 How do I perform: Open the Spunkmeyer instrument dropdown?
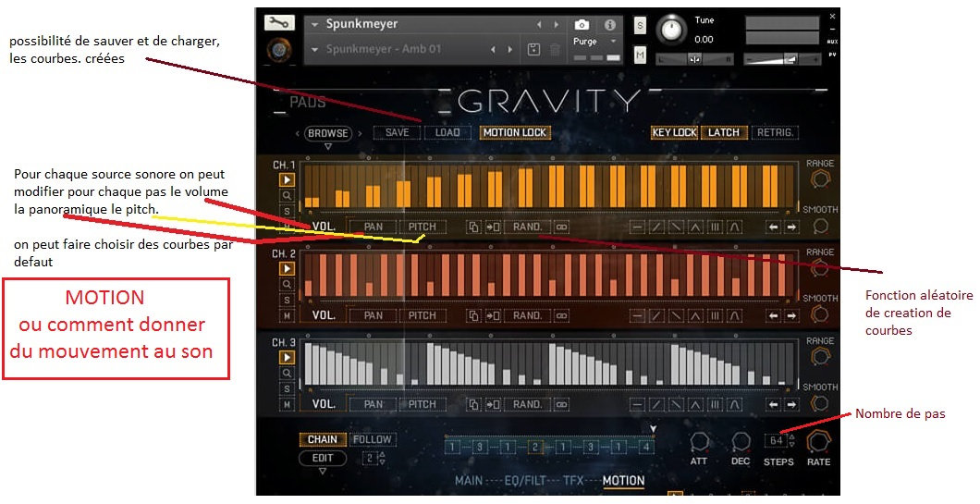click(x=315, y=24)
